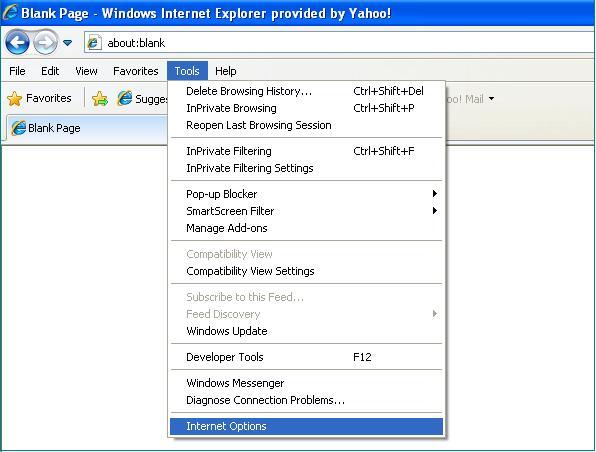Click the Forward navigation arrow button
Image resolution: width=596 pixels, height=452 pixels.
click(x=45, y=42)
